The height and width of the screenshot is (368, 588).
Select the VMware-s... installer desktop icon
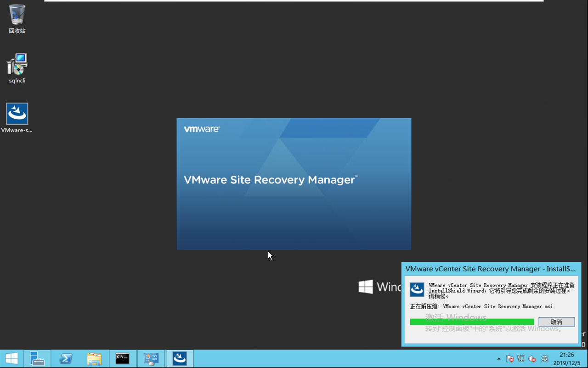(x=17, y=118)
